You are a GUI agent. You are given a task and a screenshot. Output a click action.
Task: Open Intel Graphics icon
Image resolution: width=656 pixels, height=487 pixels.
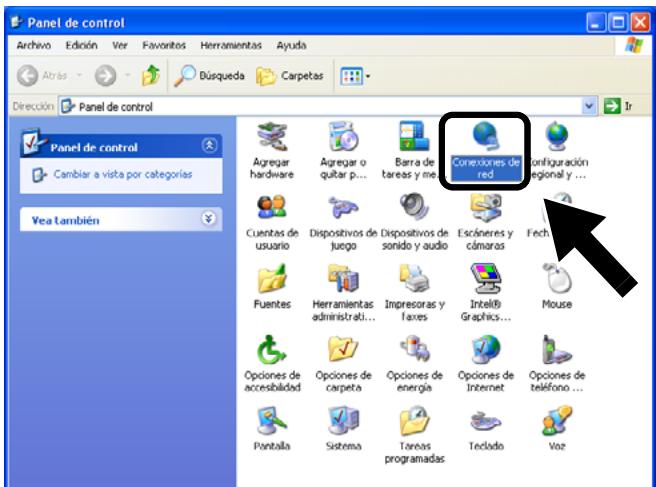(x=485, y=278)
